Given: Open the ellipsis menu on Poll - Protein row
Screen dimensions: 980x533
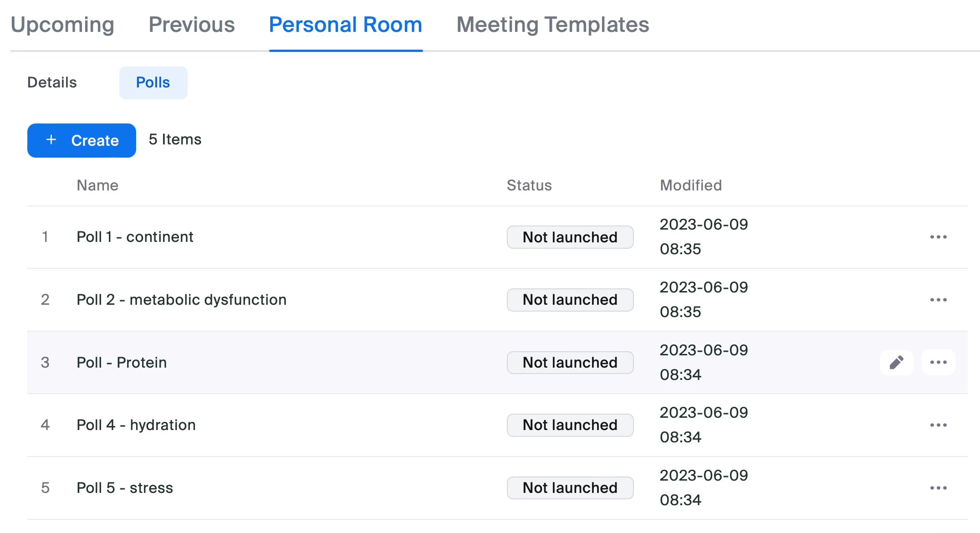Looking at the screenshot, I should (938, 363).
